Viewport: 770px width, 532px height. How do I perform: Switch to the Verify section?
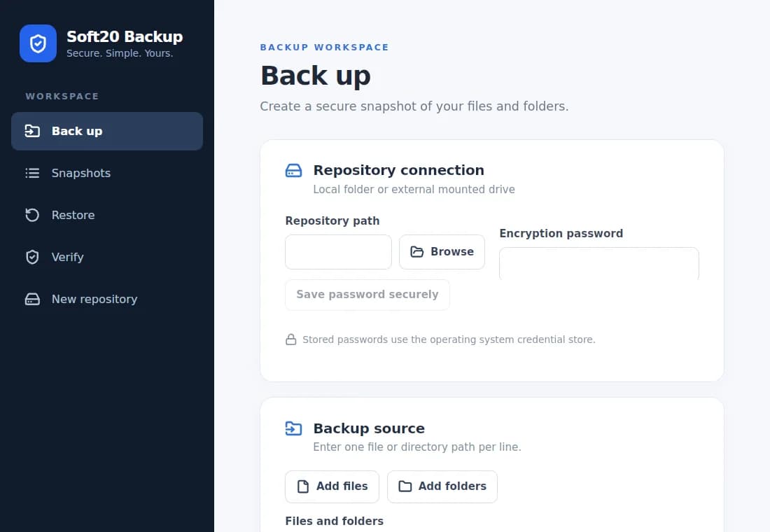coord(107,257)
